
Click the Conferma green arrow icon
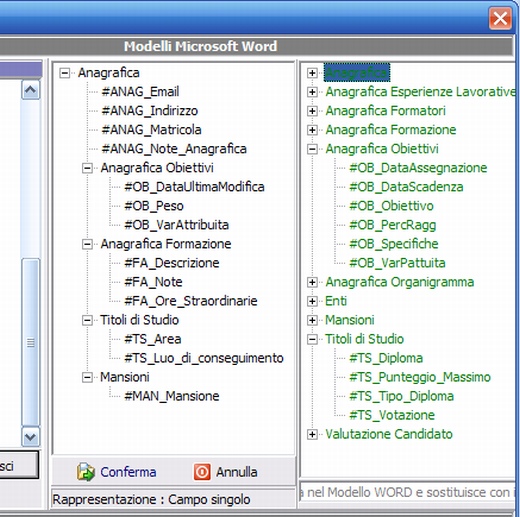tap(86, 472)
